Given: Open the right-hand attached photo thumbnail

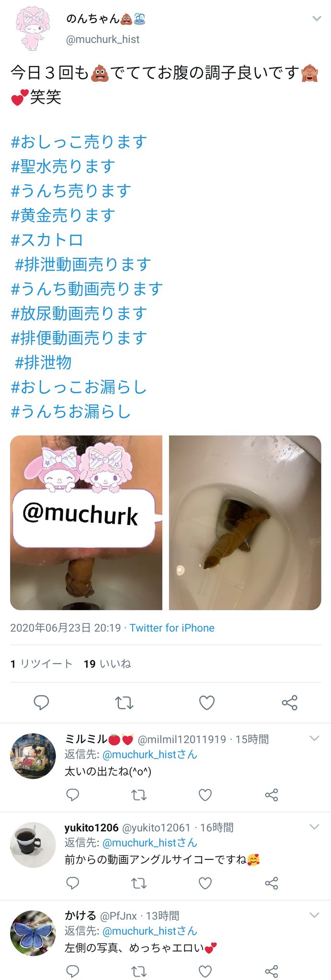Looking at the screenshot, I should click(245, 523).
